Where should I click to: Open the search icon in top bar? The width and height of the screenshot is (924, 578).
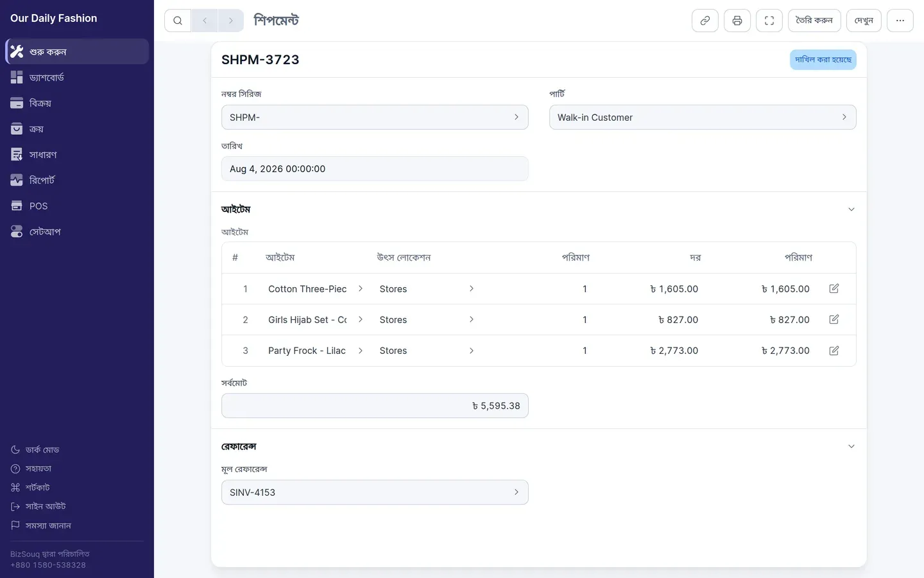(178, 21)
